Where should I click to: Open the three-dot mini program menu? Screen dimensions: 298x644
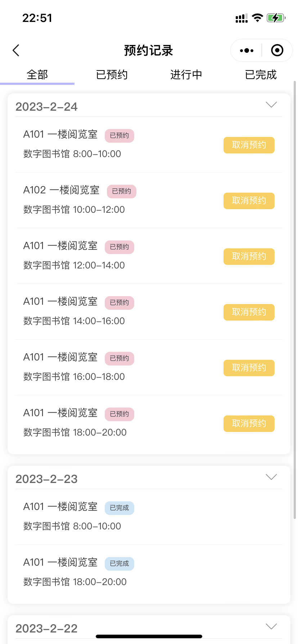click(x=247, y=51)
